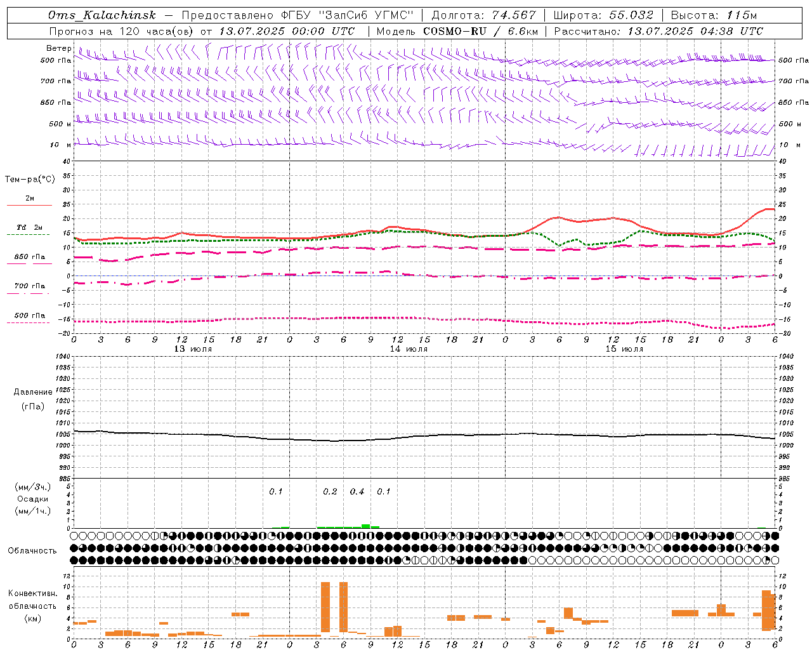
Task: Click the forecast start 13.07.2025 00:00 UTC
Action: click(x=287, y=31)
